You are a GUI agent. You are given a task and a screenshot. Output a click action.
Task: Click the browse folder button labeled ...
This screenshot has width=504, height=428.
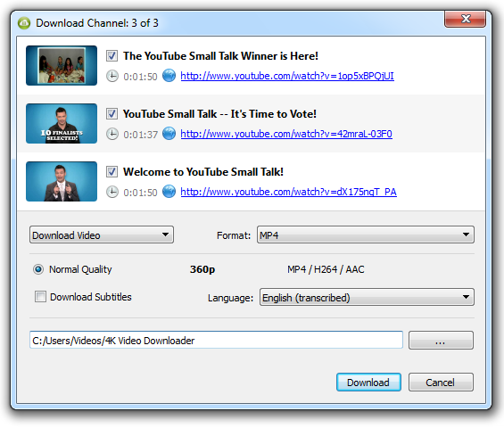pyautogui.click(x=441, y=340)
